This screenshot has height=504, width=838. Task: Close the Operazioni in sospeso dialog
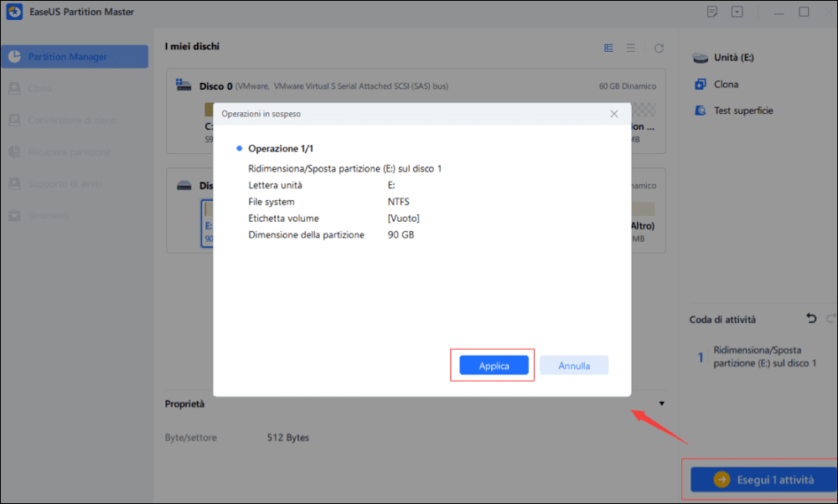pyautogui.click(x=614, y=114)
